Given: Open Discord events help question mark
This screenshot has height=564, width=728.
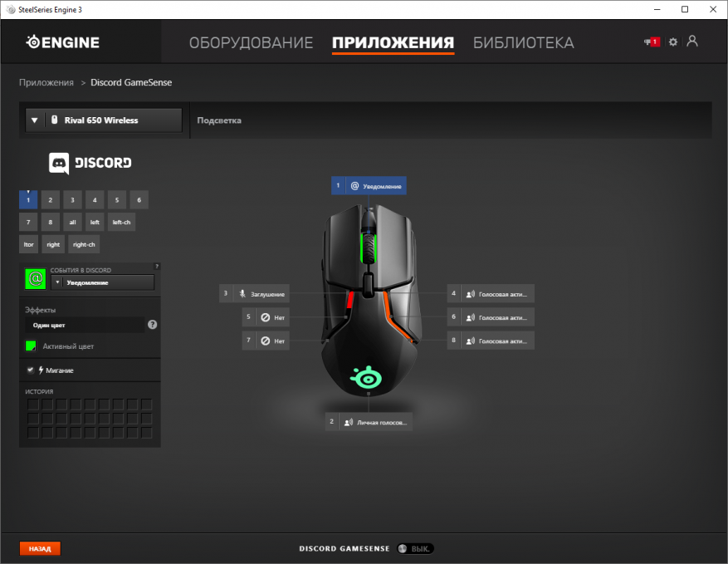Looking at the screenshot, I should click(157, 266).
